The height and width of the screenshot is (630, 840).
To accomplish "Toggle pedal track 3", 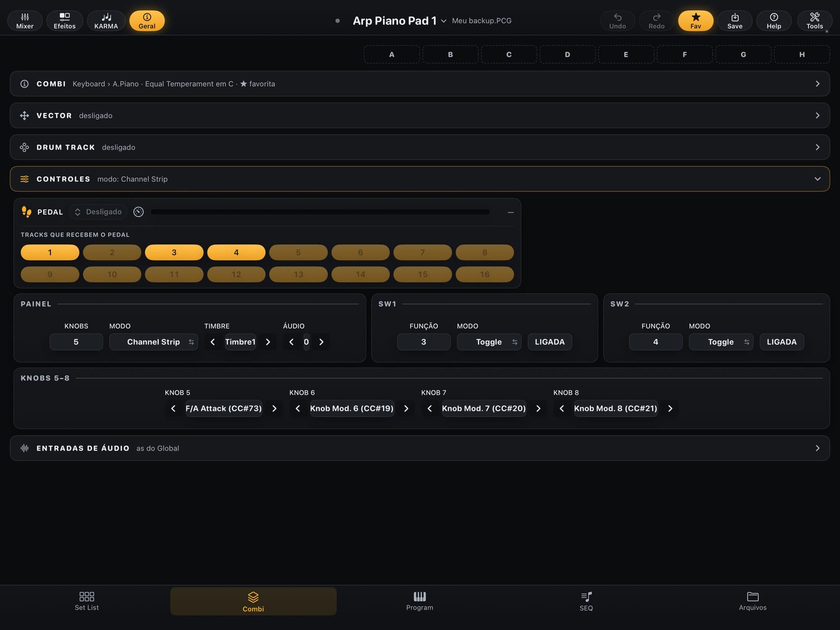I will pos(174,252).
